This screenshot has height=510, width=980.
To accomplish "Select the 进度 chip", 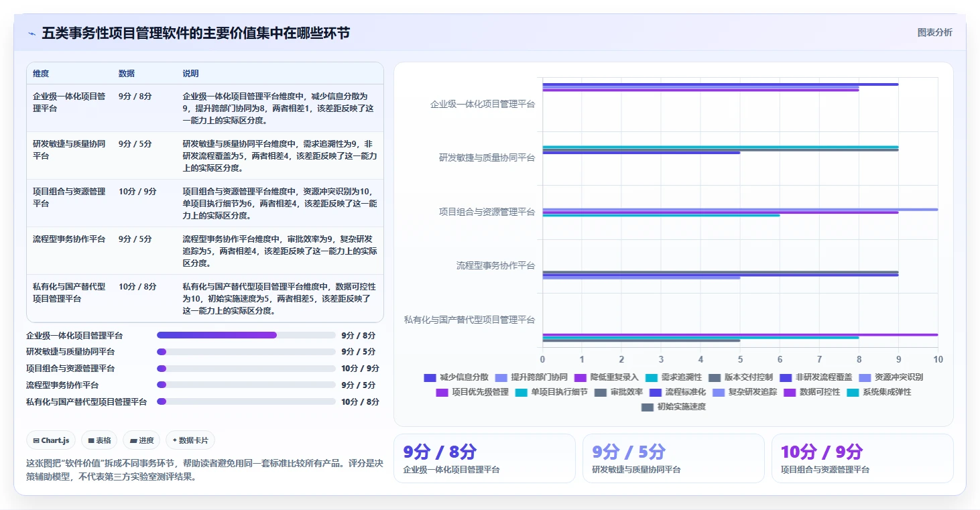I will click(141, 440).
